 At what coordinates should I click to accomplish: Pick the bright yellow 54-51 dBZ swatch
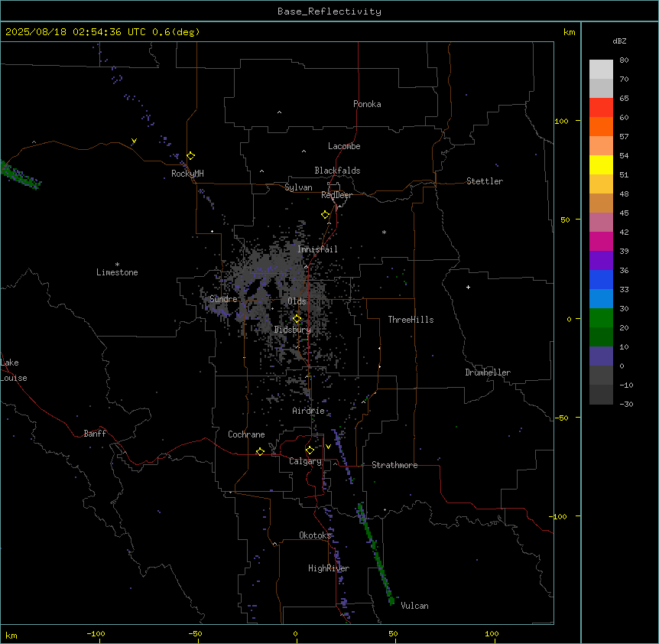click(601, 164)
